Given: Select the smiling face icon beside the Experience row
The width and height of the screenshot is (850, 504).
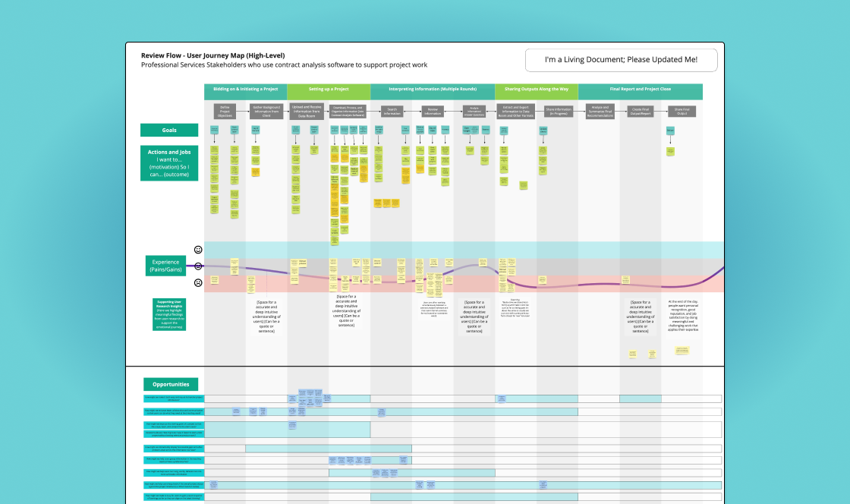Looking at the screenshot, I should coord(197,248).
